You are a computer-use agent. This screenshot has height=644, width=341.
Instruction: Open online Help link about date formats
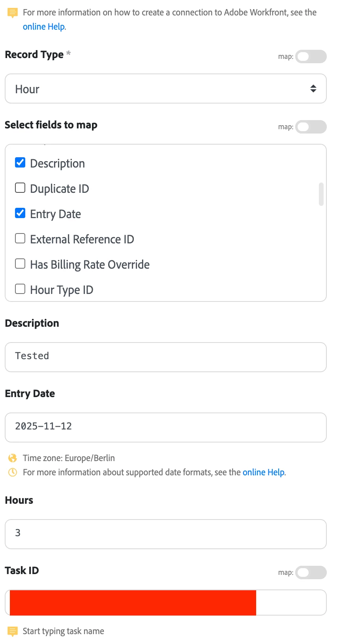pyautogui.click(x=264, y=472)
